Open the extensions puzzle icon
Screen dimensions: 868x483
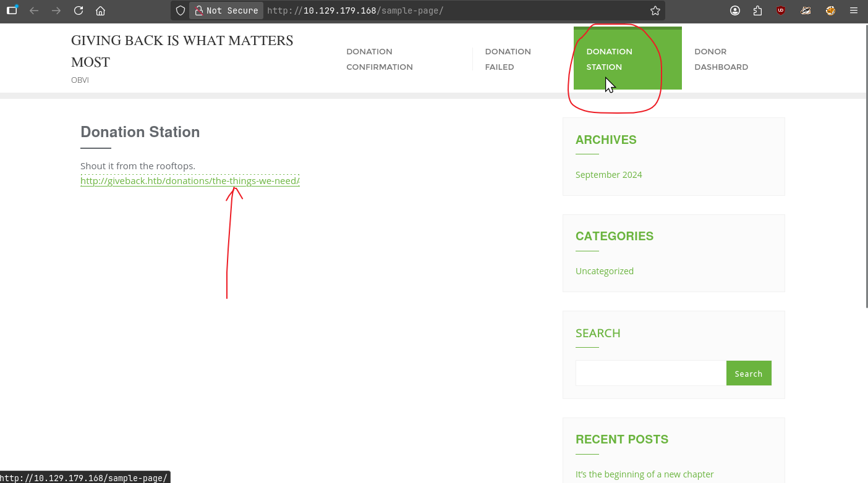(758, 10)
